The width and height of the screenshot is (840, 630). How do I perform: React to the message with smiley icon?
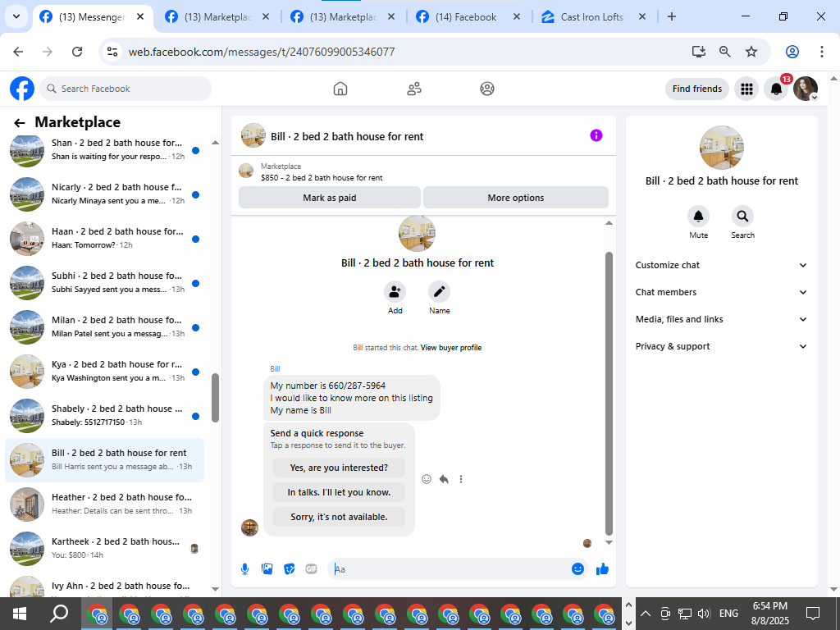[427, 479]
